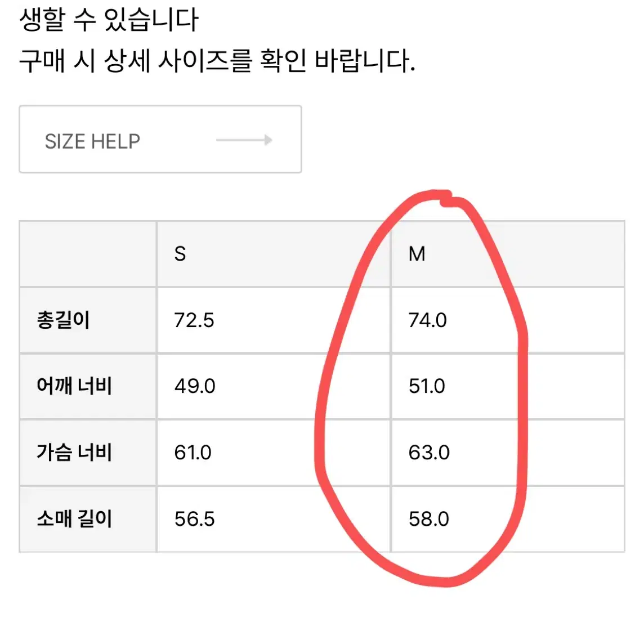
Task: Open the SIZE HELP button
Action: [160, 139]
